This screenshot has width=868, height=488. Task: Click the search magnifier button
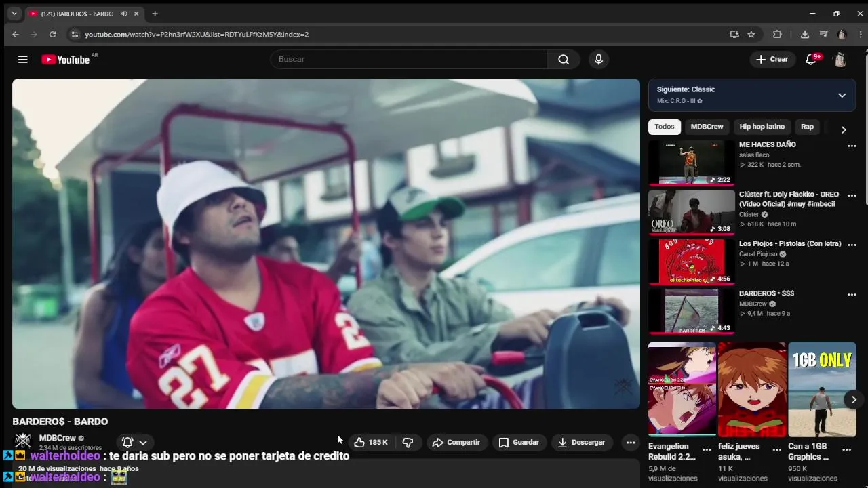tap(564, 60)
